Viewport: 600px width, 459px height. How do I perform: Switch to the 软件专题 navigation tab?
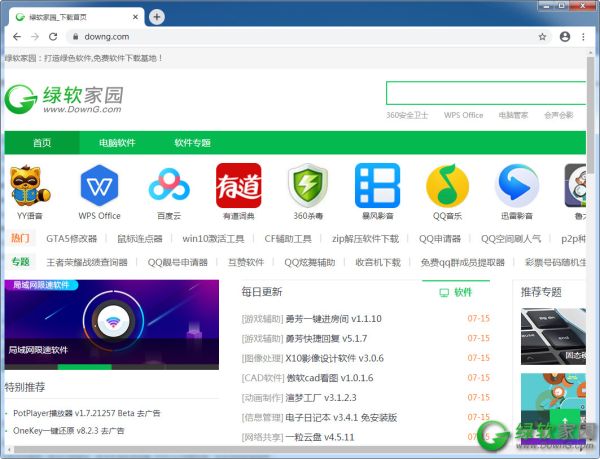click(x=193, y=143)
